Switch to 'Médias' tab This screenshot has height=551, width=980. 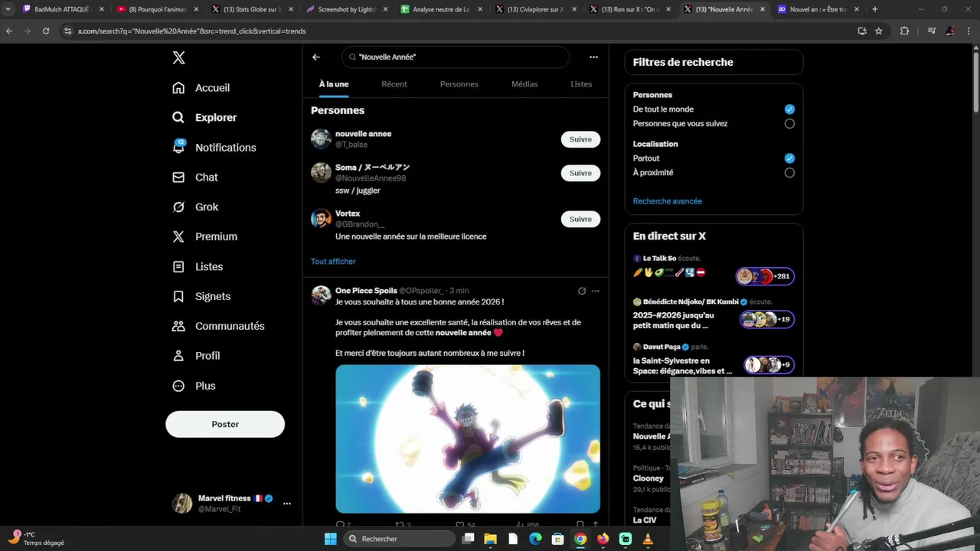[x=524, y=84]
